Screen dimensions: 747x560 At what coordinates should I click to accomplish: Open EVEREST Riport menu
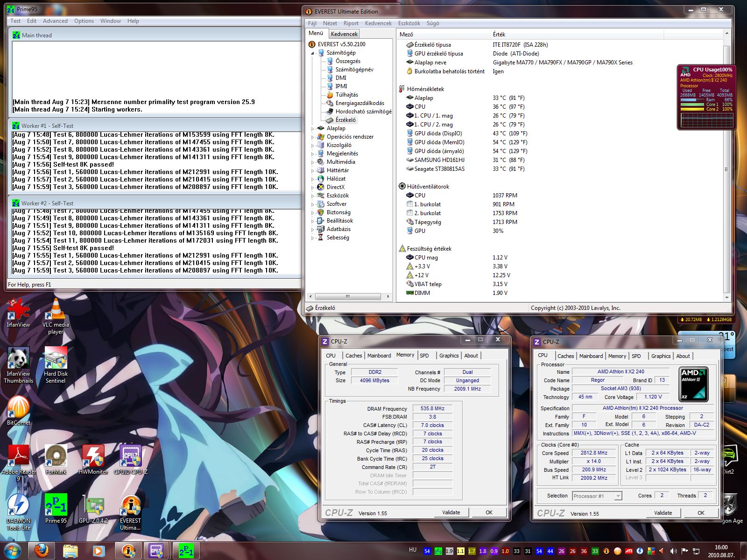pos(351,23)
